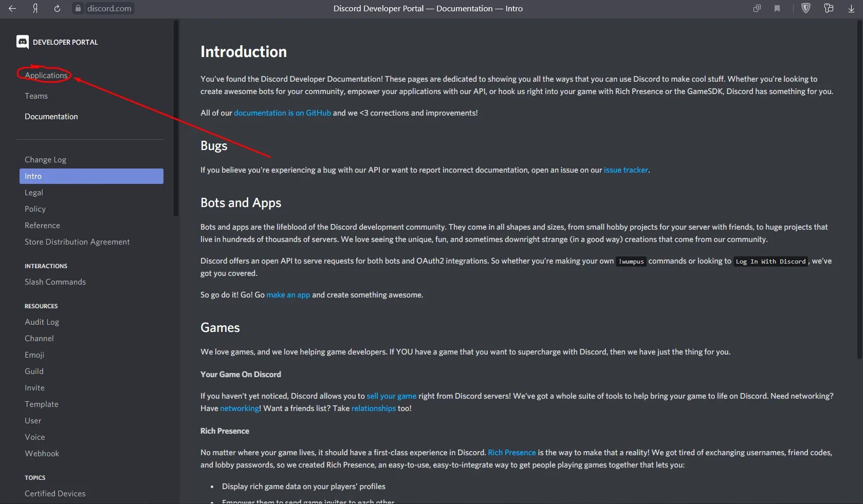Open the browser Downloads arrow icon
863x504 pixels.
[x=851, y=8]
